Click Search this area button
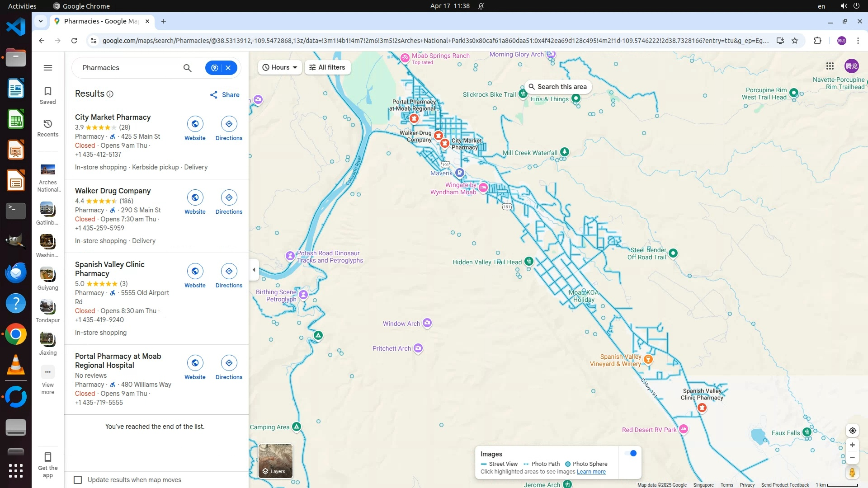The width and height of the screenshot is (868, 488). click(558, 87)
